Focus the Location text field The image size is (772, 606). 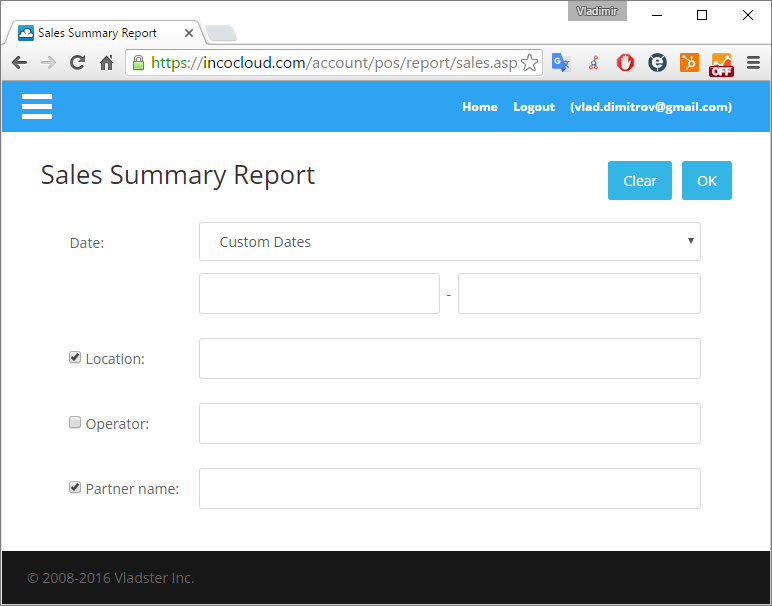(450, 358)
